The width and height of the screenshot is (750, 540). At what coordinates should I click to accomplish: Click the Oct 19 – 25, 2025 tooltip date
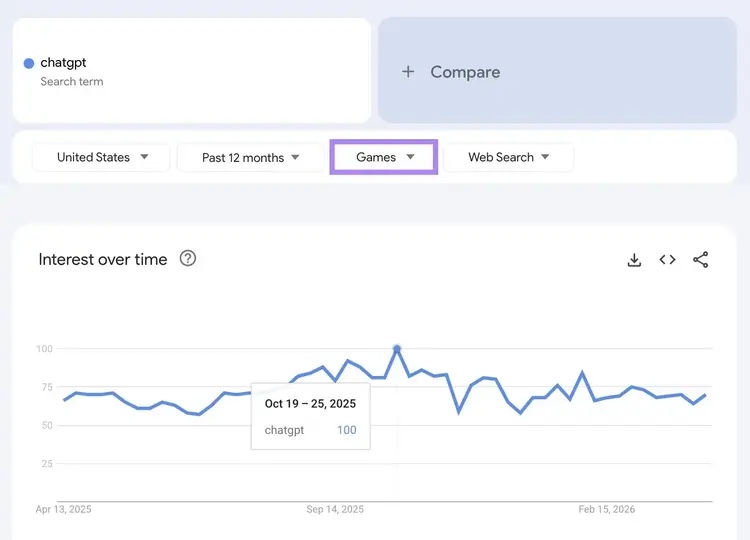[x=310, y=404]
